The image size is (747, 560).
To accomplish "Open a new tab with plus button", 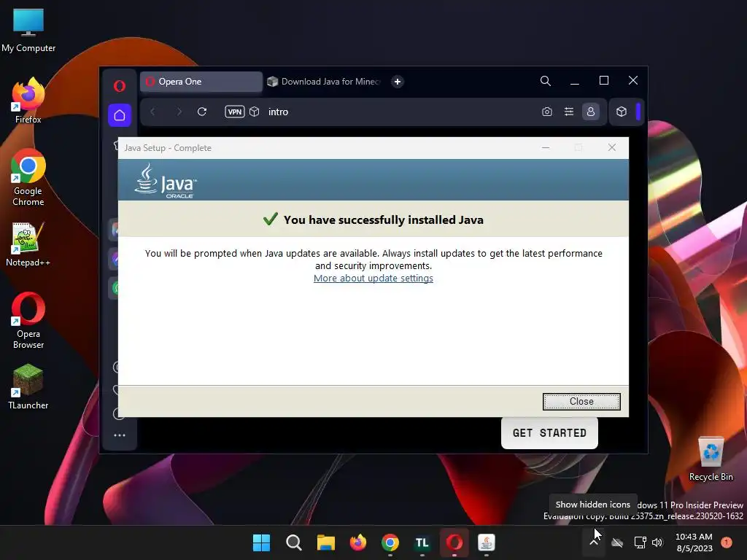I will tap(398, 82).
